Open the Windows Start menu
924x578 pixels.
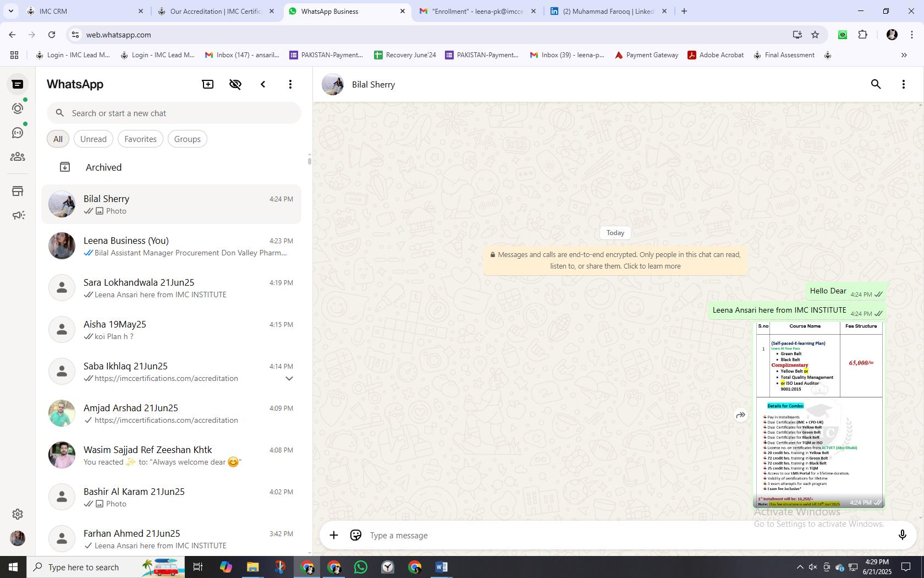pos(13,567)
